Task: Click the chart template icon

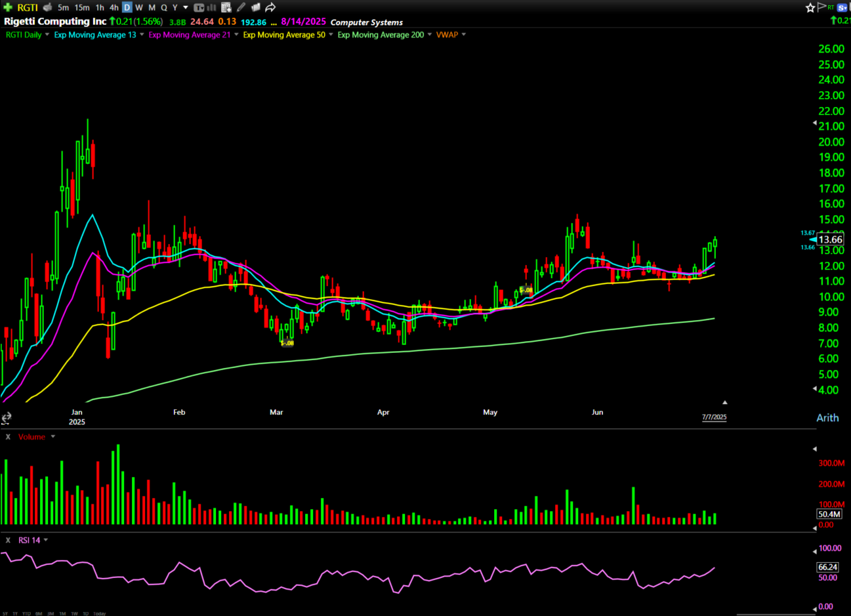Action: [199, 7]
